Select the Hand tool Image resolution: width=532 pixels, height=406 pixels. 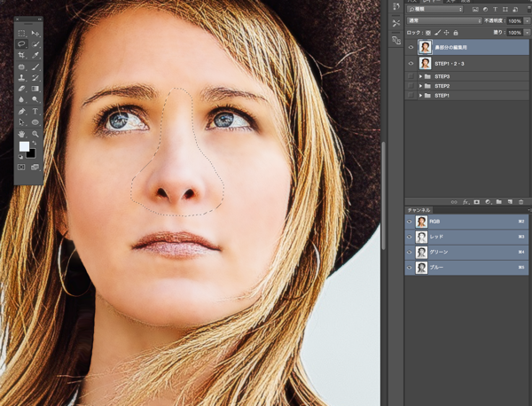click(21, 134)
